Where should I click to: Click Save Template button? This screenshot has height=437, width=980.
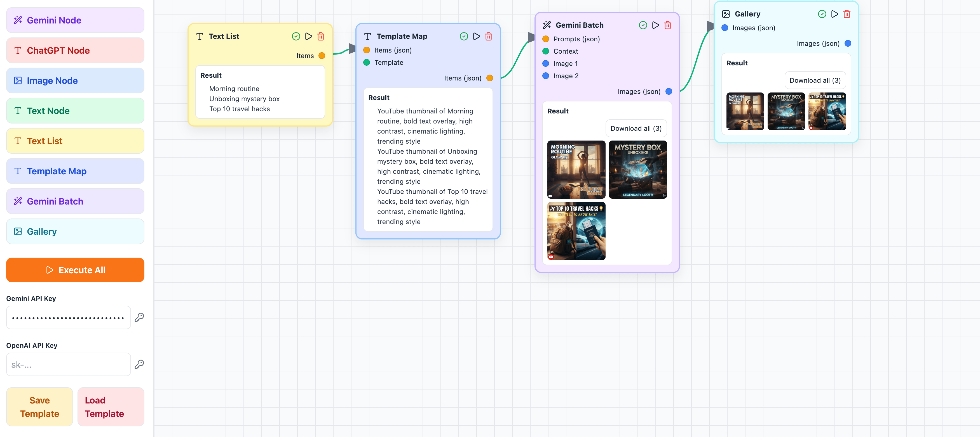[x=39, y=407]
